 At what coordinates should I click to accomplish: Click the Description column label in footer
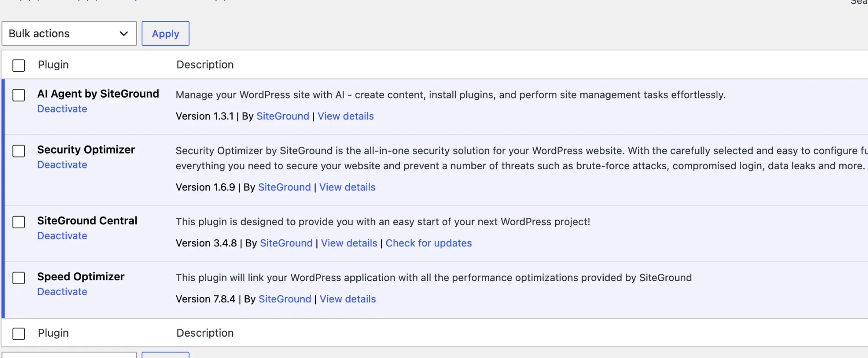[x=205, y=333]
